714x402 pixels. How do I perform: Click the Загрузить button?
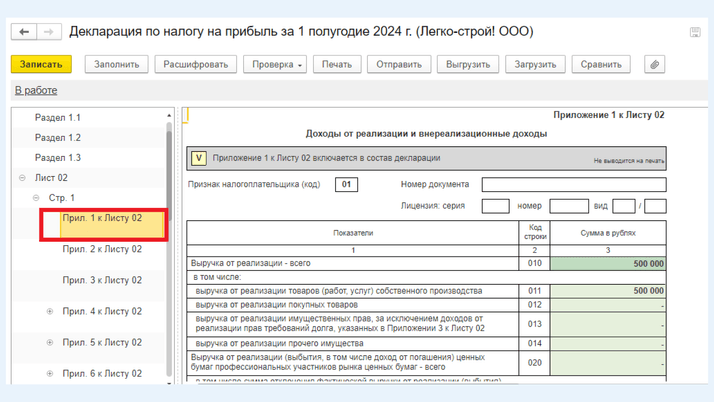coord(535,64)
